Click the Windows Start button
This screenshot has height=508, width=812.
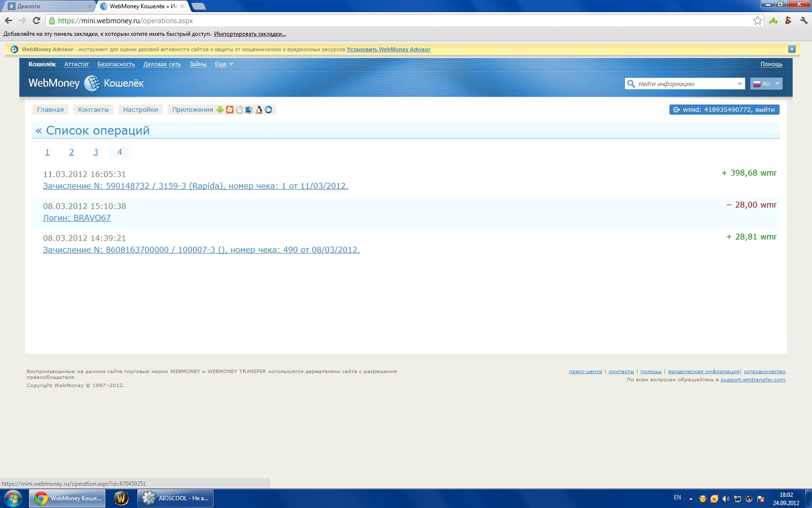(x=13, y=498)
